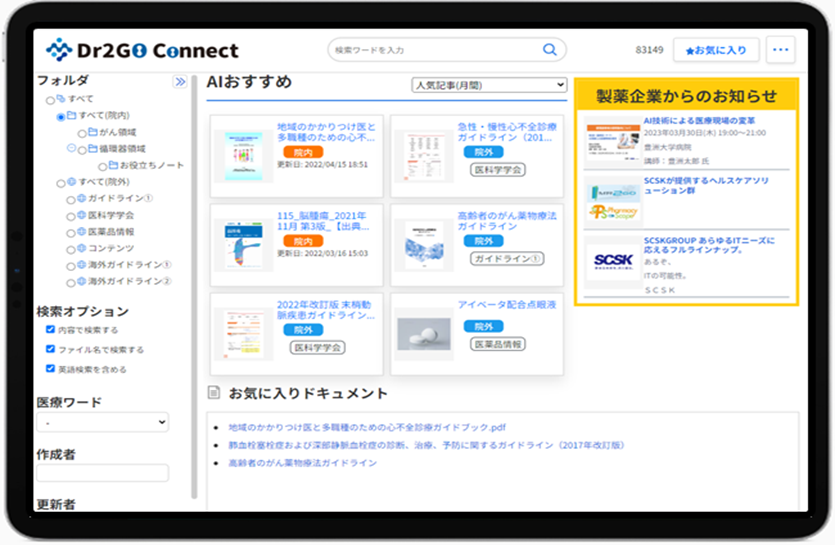This screenshot has width=835, height=545.
Task: Click folder icon beside お役立ちノート
Action: [112, 165]
